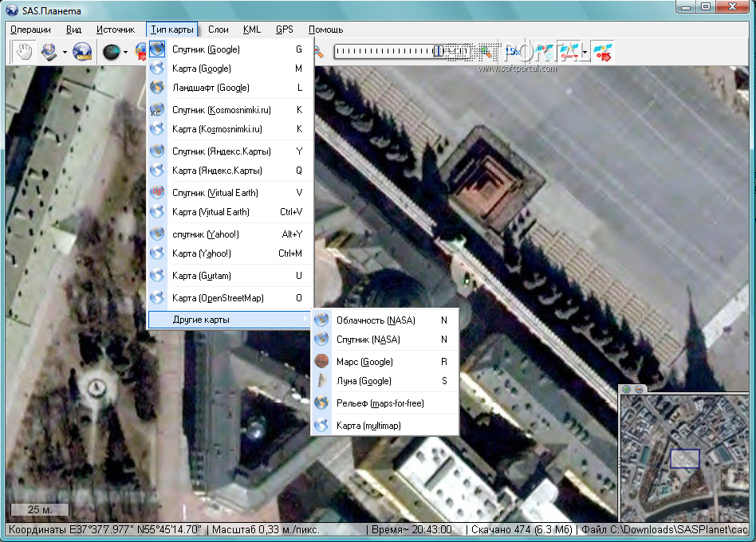This screenshot has height=542, width=756.
Task: Click the dark globe map type icon
Action: (x=112, y=53)
